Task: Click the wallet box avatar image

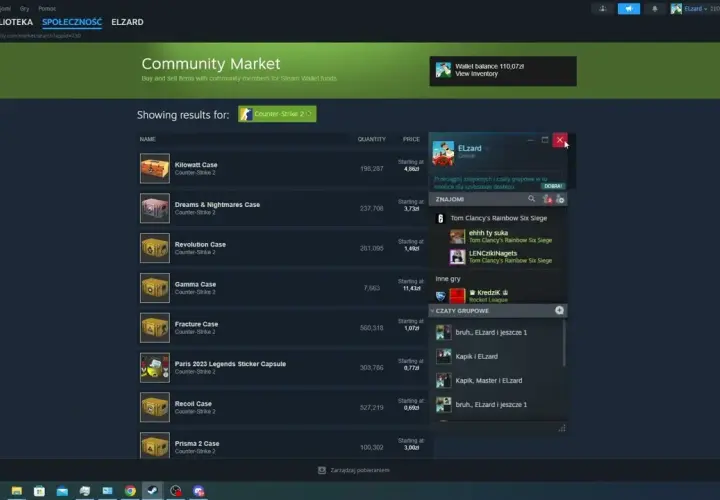Action: [443, 70]
